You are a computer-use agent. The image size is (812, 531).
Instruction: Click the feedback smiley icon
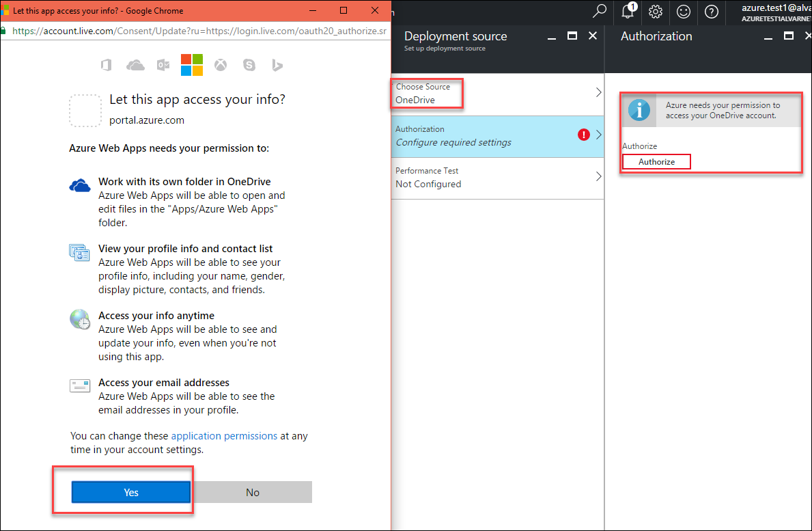tap(684, 12)
